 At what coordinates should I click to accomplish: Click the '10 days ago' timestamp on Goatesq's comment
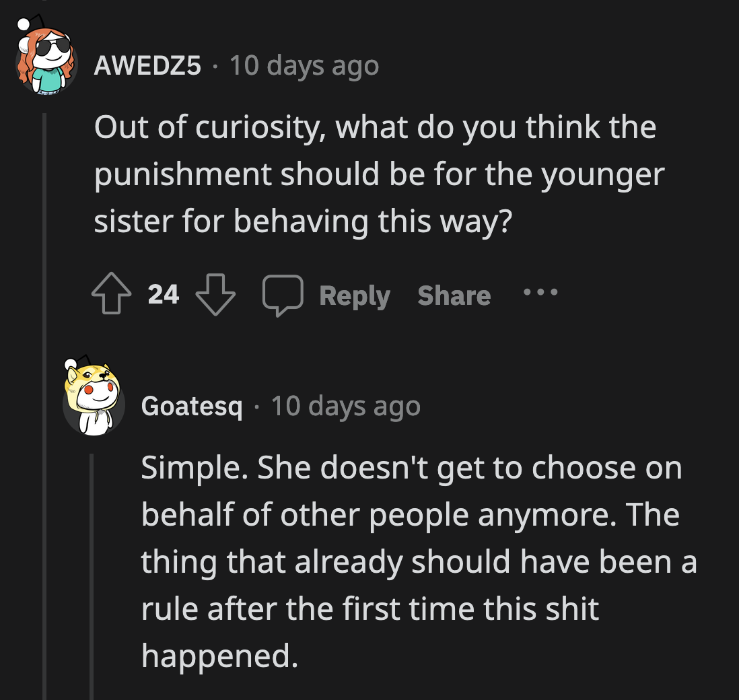tap(345, 405)
